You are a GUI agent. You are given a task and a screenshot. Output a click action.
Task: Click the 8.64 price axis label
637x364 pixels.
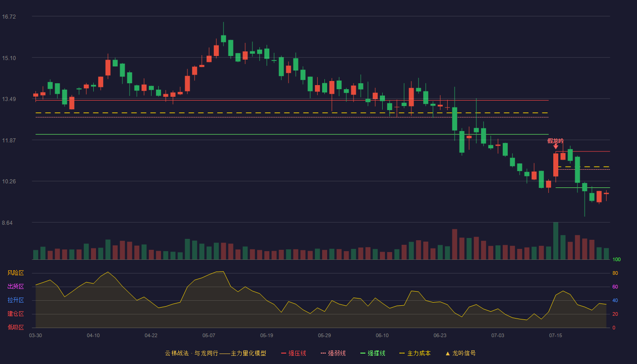pyautogui.click(x=7, y=223)
